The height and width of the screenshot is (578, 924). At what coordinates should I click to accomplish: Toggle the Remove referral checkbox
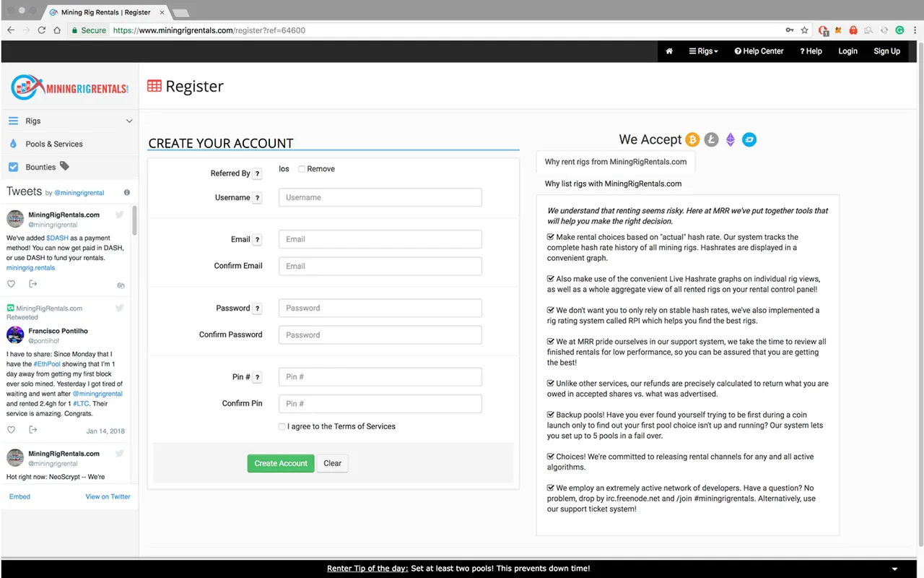[302, 169]
